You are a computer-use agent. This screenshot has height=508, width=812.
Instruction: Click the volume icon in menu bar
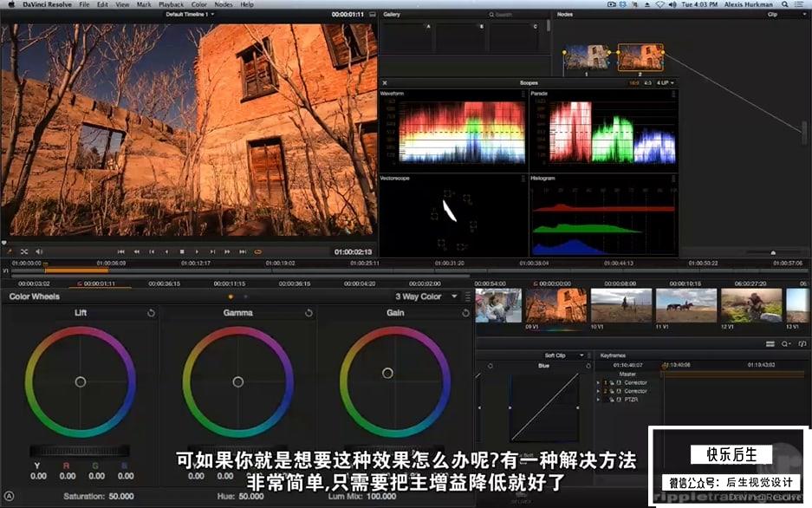(x=672, y=4)
